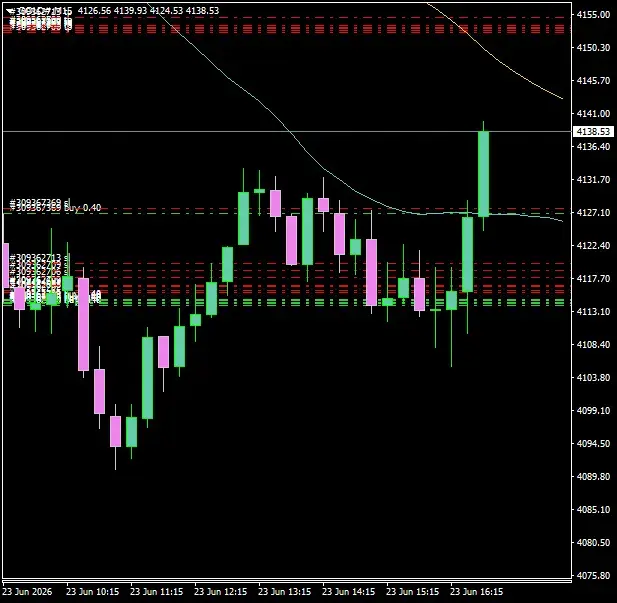Click the 4122.40 price scale label

[593, 246]
